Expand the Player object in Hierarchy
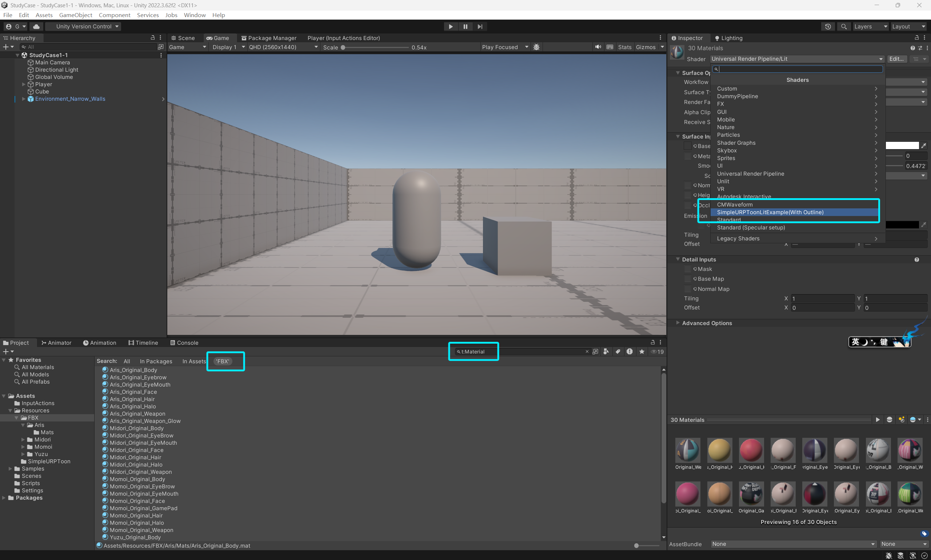 click(x=24, y=84)
